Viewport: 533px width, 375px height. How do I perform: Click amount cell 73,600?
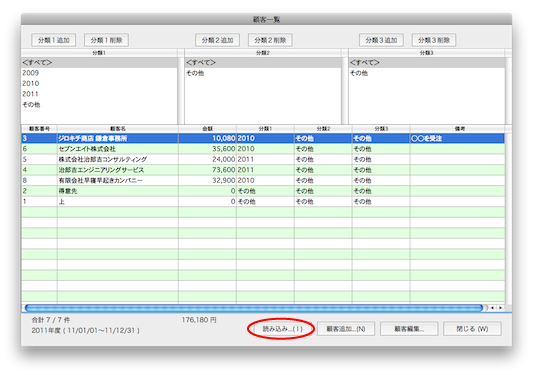tap(207, 170)
